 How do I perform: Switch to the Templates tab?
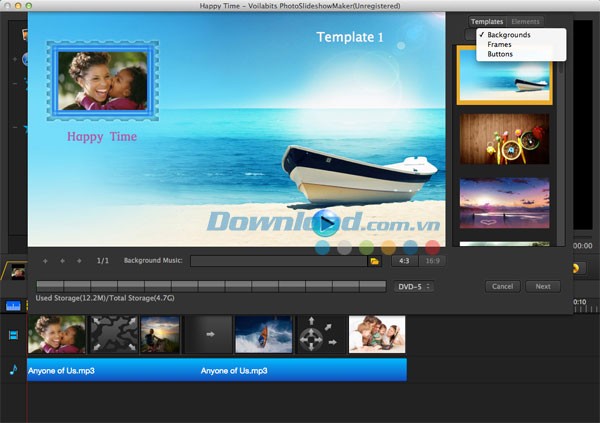point(487,21)
